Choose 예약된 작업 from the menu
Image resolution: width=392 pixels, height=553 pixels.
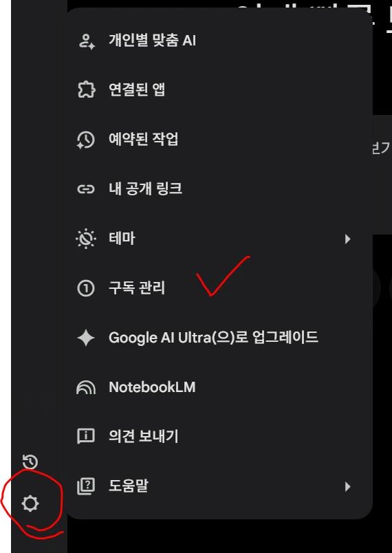pyautogui.click(x=219, y=140)
